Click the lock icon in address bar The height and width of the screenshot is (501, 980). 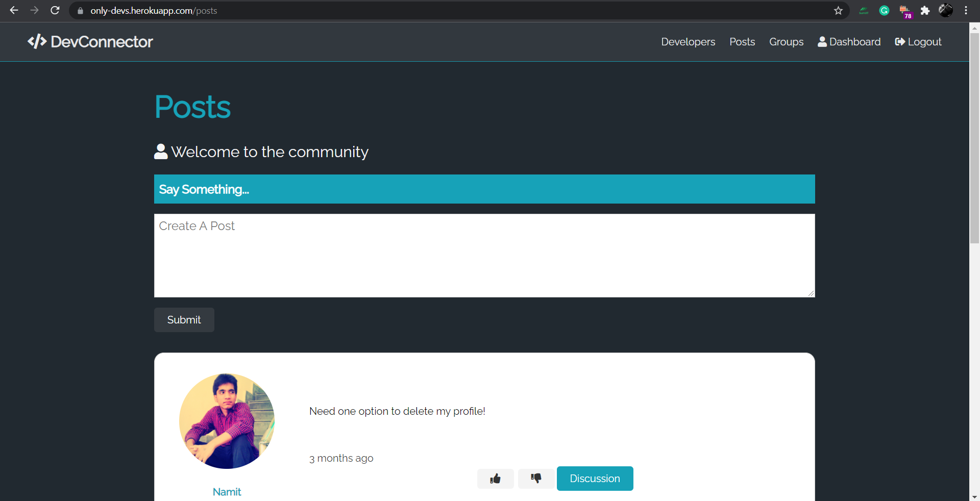[80, 11]
